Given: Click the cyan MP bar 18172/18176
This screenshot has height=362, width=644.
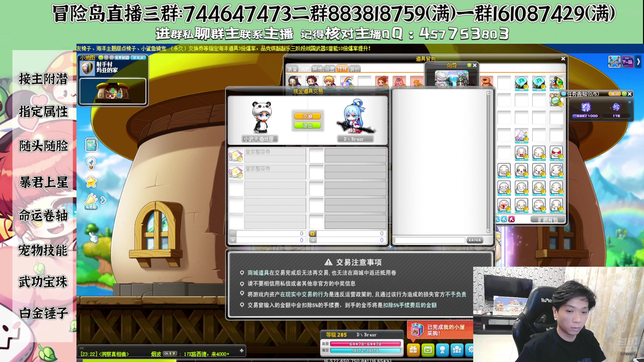Looking at the screenshot, I should (365, 350).
